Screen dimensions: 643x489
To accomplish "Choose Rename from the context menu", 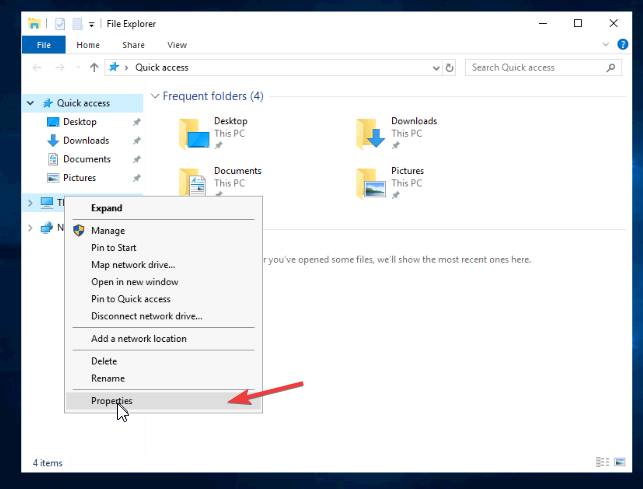I will pyautogui.click(x=164, y=379).
